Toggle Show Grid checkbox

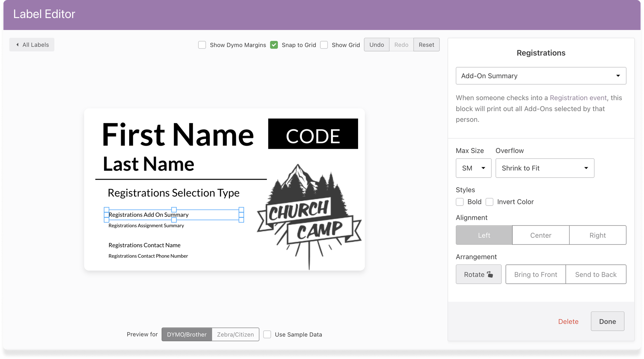click(324, 45)
